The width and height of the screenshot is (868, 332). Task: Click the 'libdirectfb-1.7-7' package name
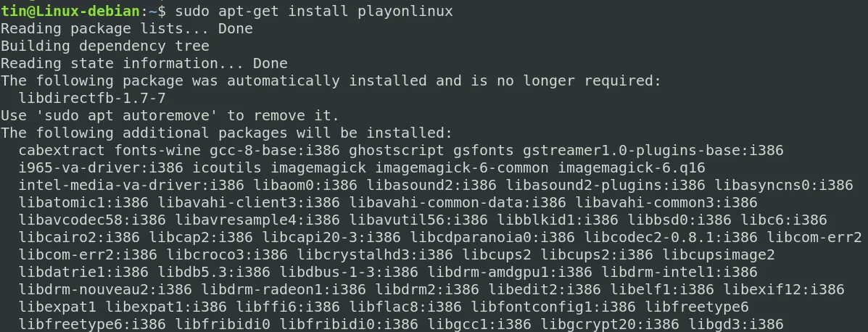tap(92, 98)
